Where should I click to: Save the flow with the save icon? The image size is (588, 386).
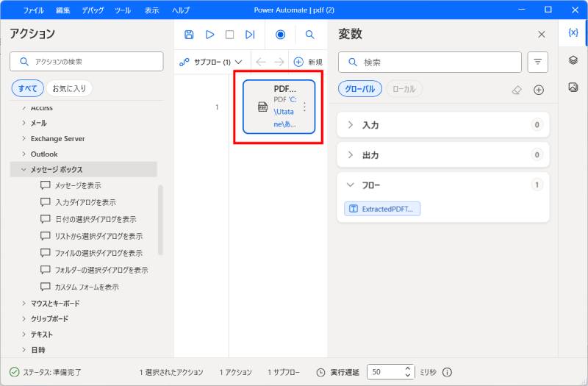click(x=189, y=35)
